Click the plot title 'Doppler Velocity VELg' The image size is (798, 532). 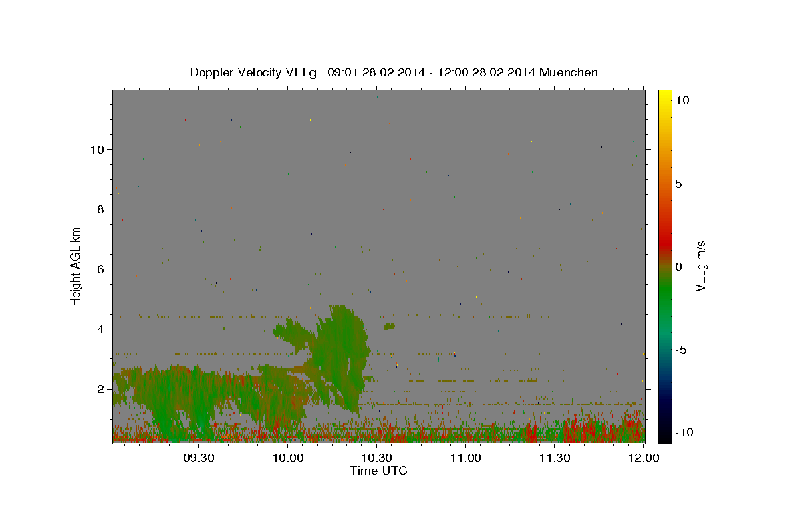(x=253, y=72)
